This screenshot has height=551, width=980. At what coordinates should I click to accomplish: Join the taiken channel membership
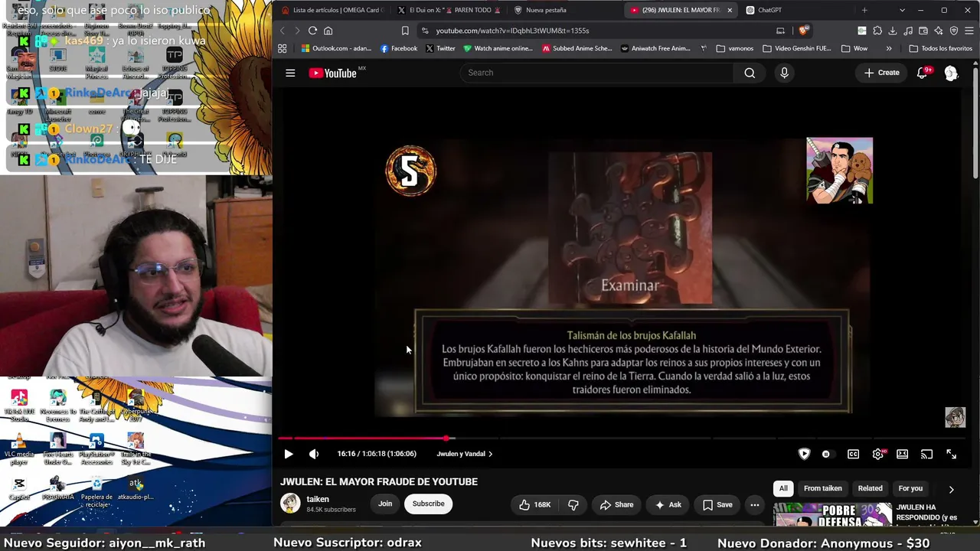point(385,504)
